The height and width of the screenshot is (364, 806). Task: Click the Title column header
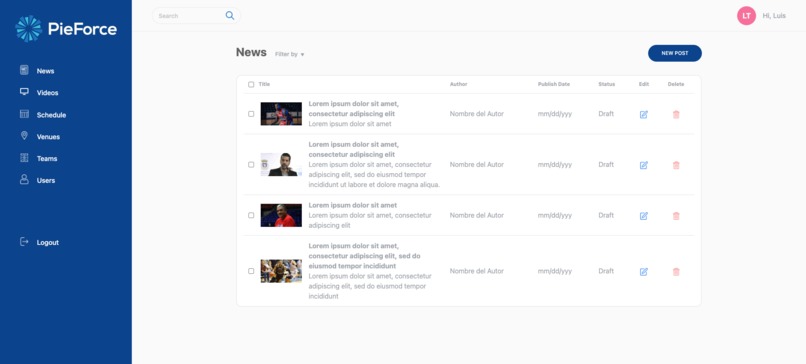264,84
